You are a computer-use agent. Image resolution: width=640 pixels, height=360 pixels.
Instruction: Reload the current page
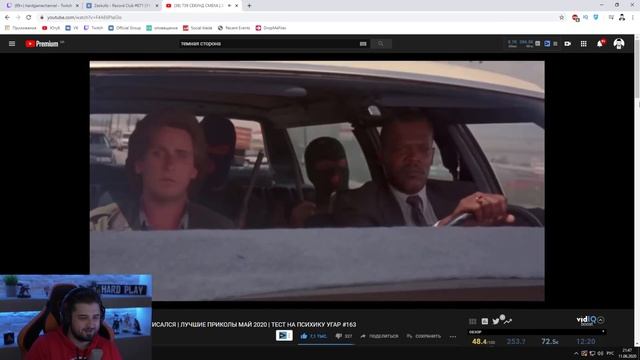point(29,18)
